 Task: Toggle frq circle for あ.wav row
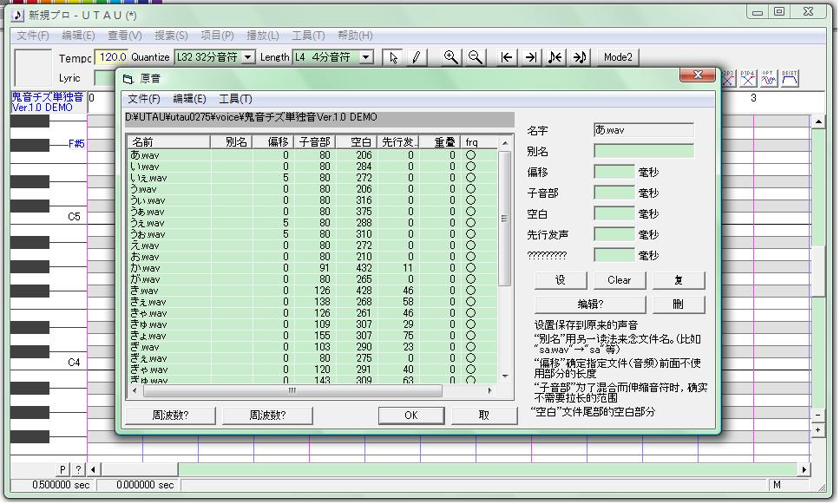pyautogui.click(x=470, y=154)
